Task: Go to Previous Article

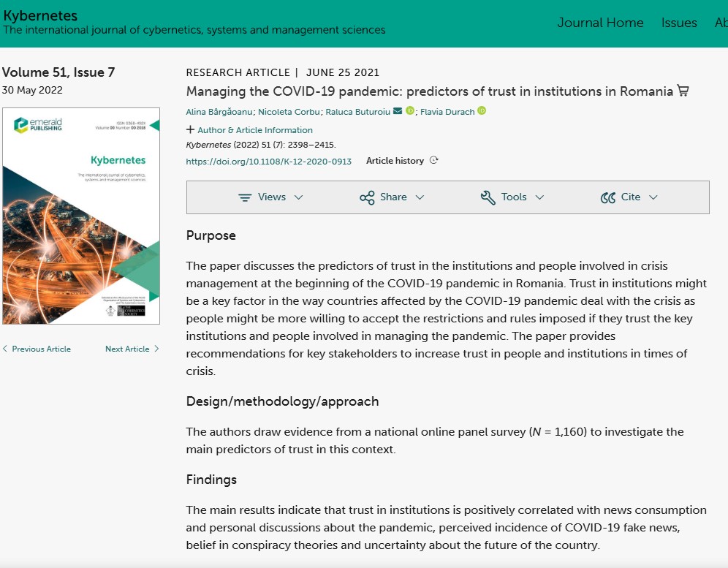Action: point(37,349)
